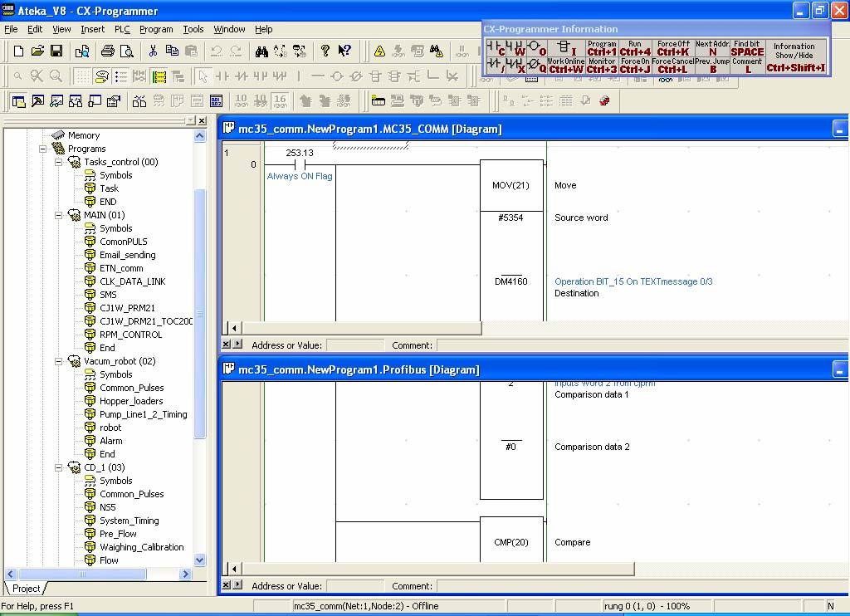Click Monitor Ctrl+3 in information panel

point(602,66)
